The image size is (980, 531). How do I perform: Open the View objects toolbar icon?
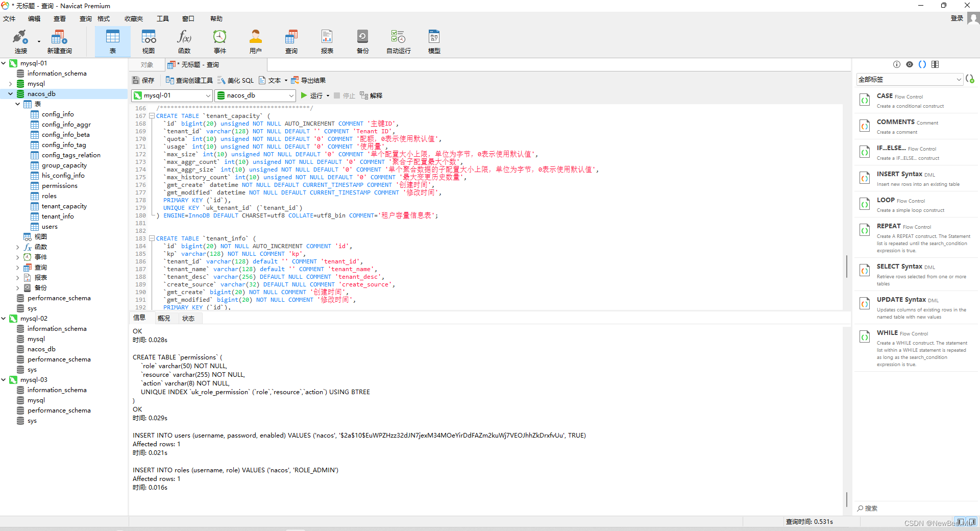pyautogui.click(x=149, y=42)
